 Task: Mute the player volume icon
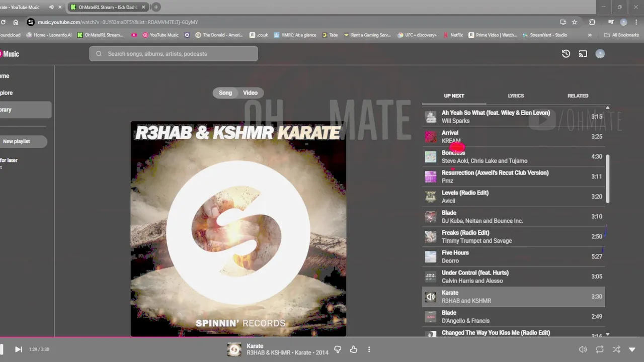click(x=583, y=349)
